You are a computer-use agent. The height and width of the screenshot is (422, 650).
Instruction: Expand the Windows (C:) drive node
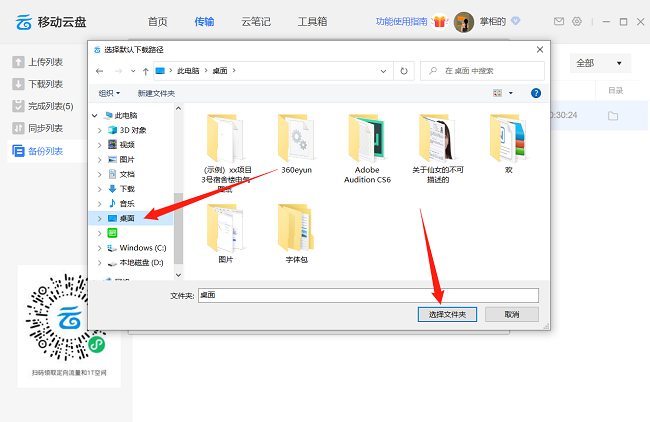pyautogui.click(x=99, y=248)
